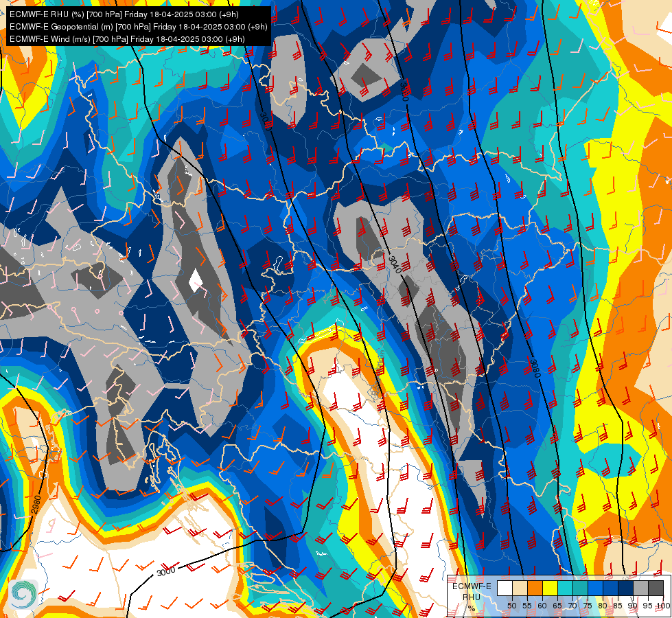672x618 pixels.
Task: Click the legend tick label '90'
Action: pyautogui.click(x=633, y=606)
